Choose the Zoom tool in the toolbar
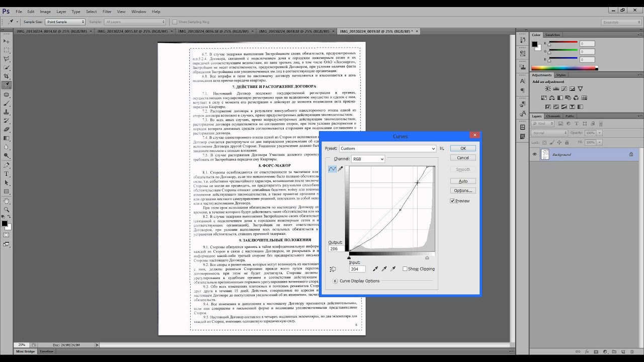Screen dimensions: 644x362 [7, 210]
